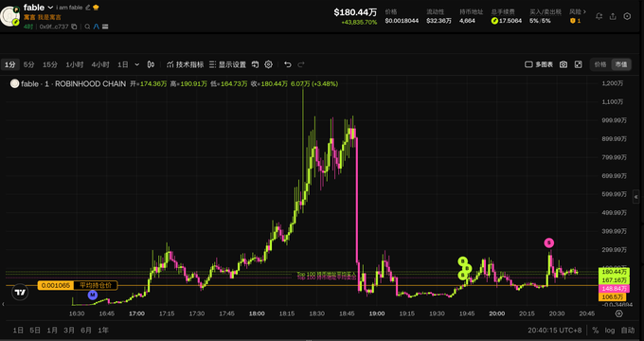
Task: Set the chart range to 6月
Action: tap(86, 330)
